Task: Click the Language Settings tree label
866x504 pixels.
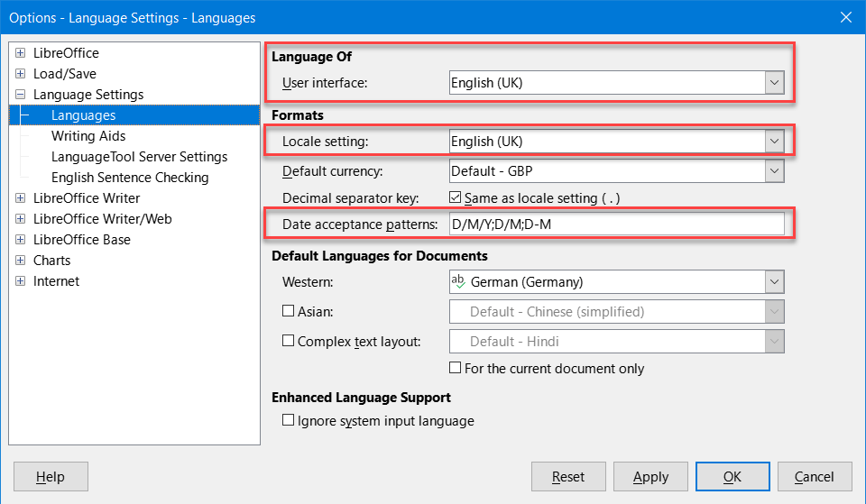Action: click(x=88, y=95)
